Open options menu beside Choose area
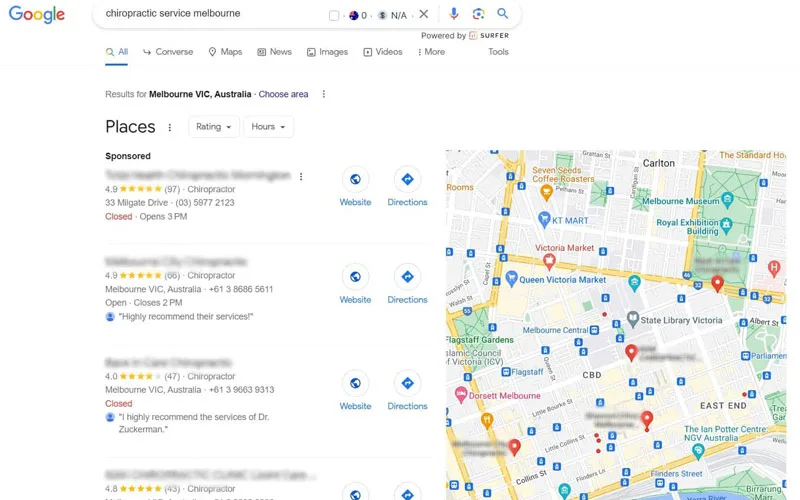800x500 pixels. (x=323, y=94)
